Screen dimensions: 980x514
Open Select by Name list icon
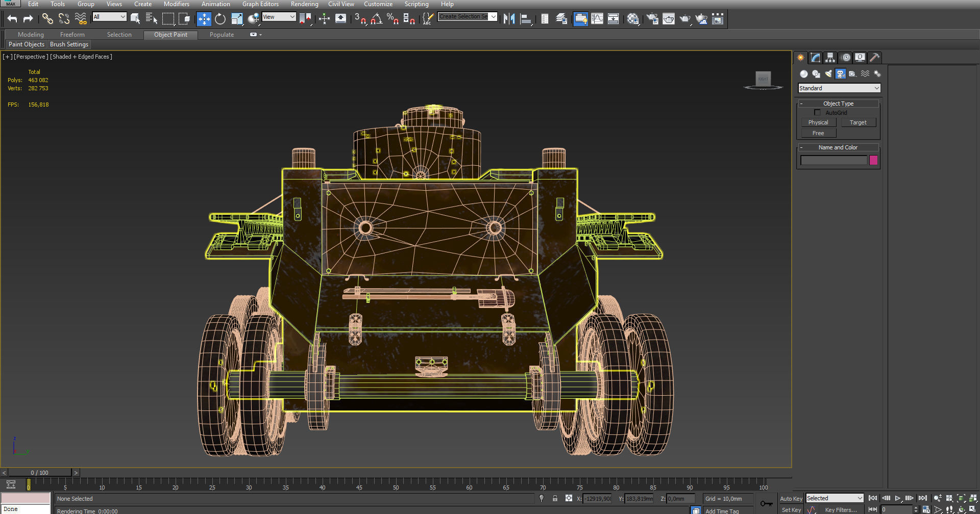click(x=152, y=19)
